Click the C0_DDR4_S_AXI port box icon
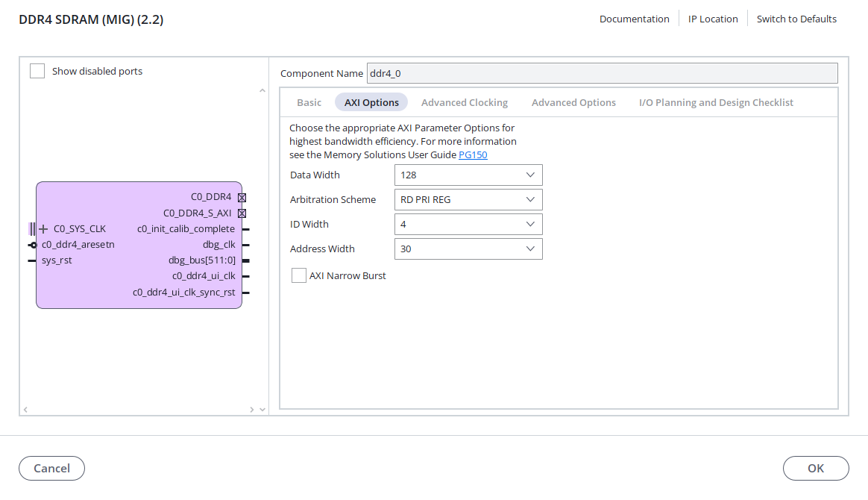Screen dimensions: 868x500 242,213
